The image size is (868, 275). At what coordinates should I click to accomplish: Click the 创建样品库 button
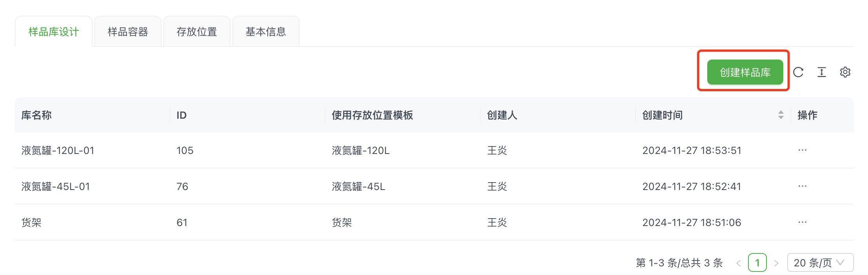[743, 72]
